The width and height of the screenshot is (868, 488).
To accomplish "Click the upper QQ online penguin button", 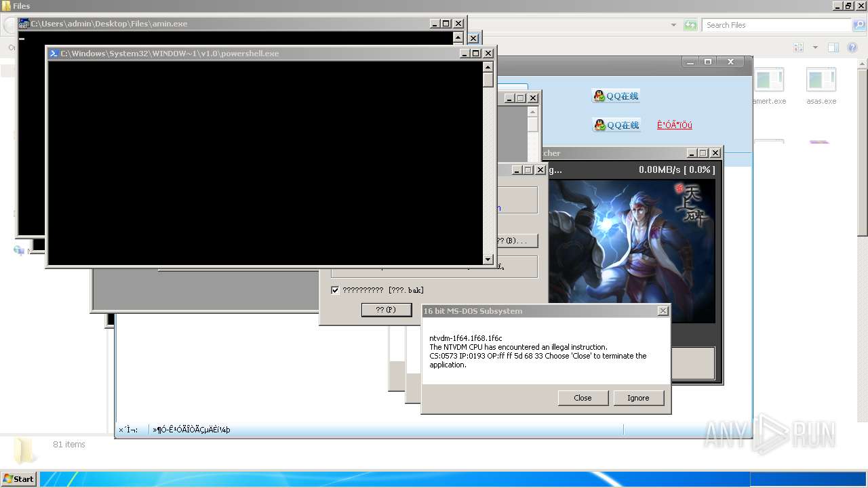I will pyautogui.click(x=616, y=96).
